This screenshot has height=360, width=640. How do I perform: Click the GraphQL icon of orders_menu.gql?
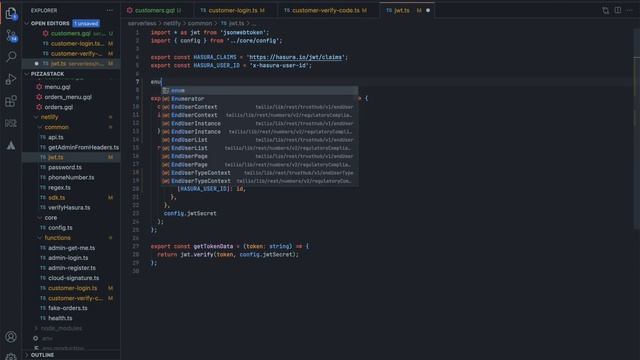click(x=39, y=97)
